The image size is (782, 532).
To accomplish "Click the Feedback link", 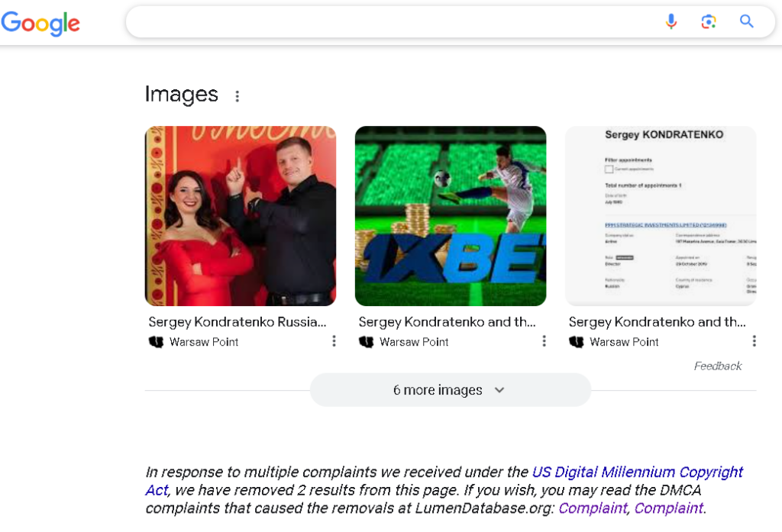I will coord(718,366).
